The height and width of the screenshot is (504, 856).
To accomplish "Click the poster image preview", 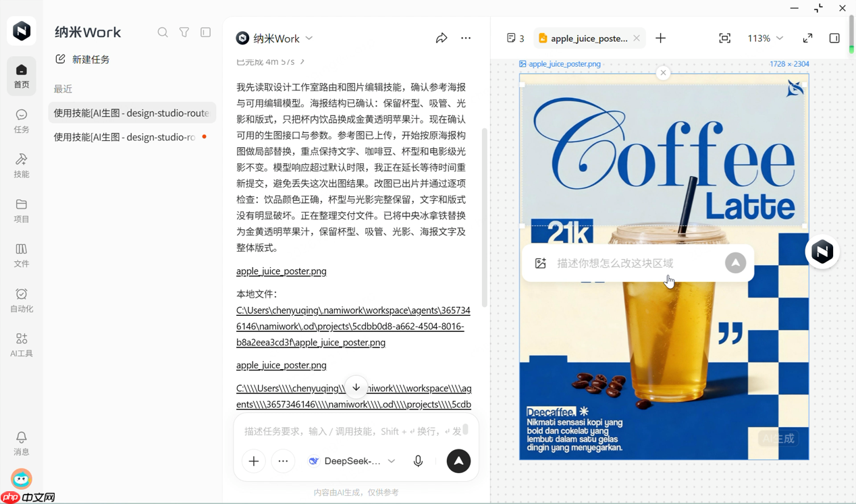I will click(664, 267).
